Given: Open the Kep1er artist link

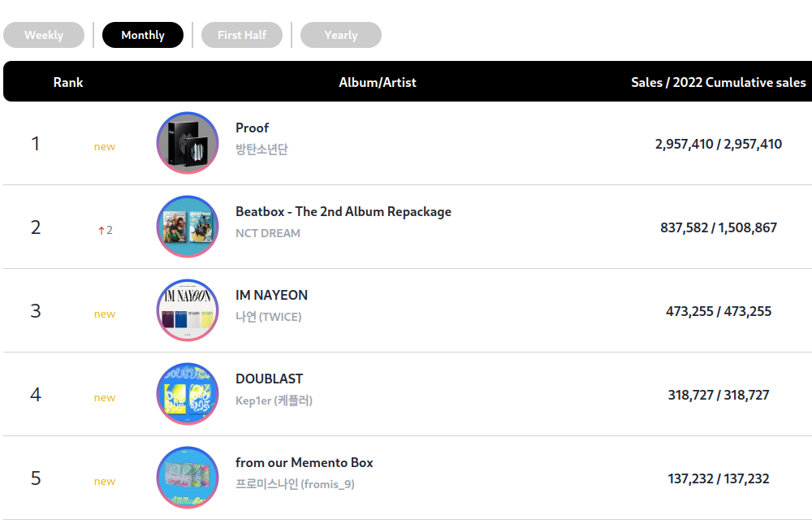Looking at the screenshot, I should (274, 400).
